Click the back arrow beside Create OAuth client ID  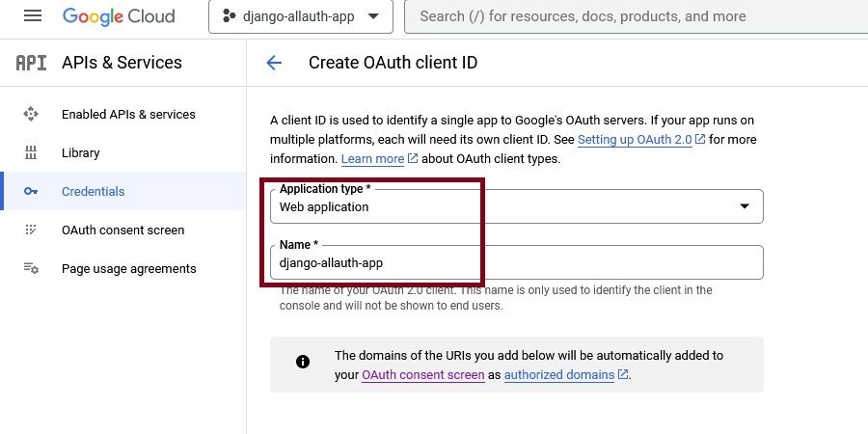[x=274, y=63]
